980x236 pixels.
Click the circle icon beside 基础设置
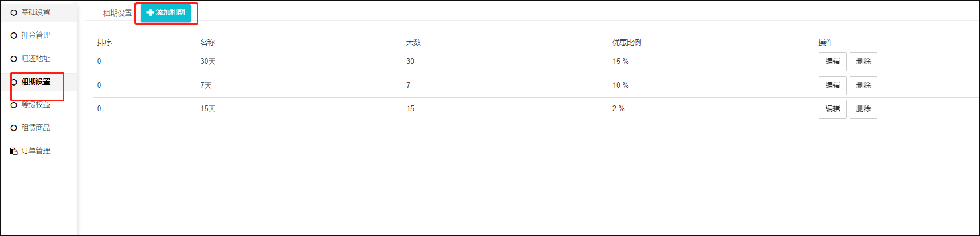[x=14, y=13]
